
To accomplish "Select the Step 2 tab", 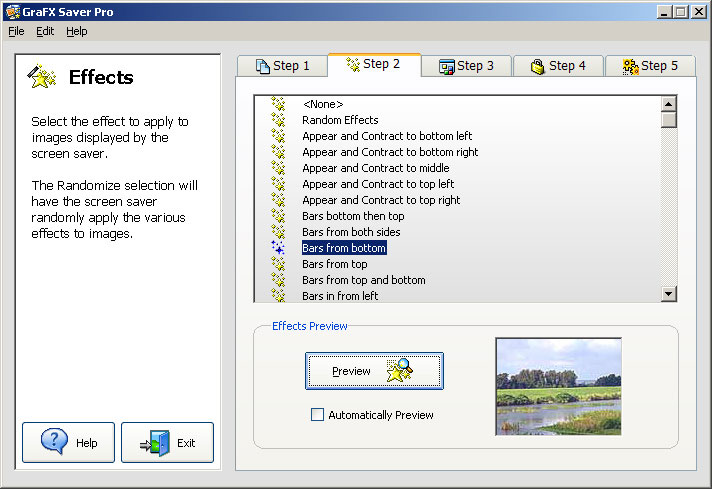I will point(374,64).
